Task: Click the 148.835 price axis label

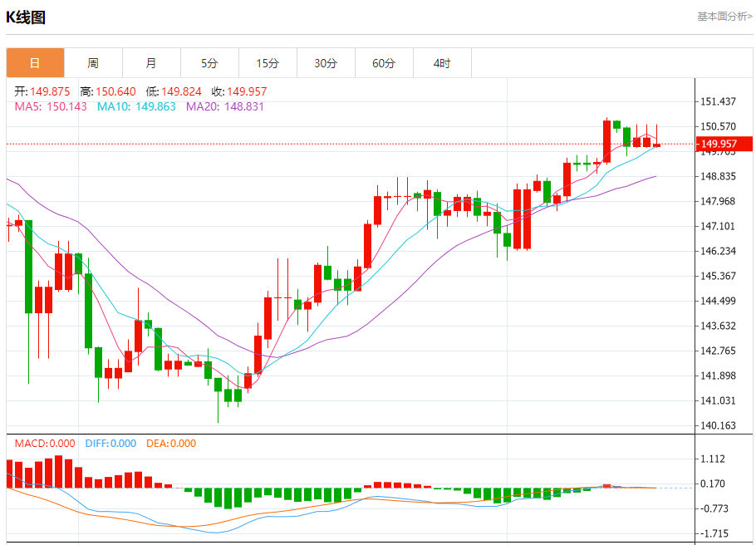Action: [x=718, y=176]
